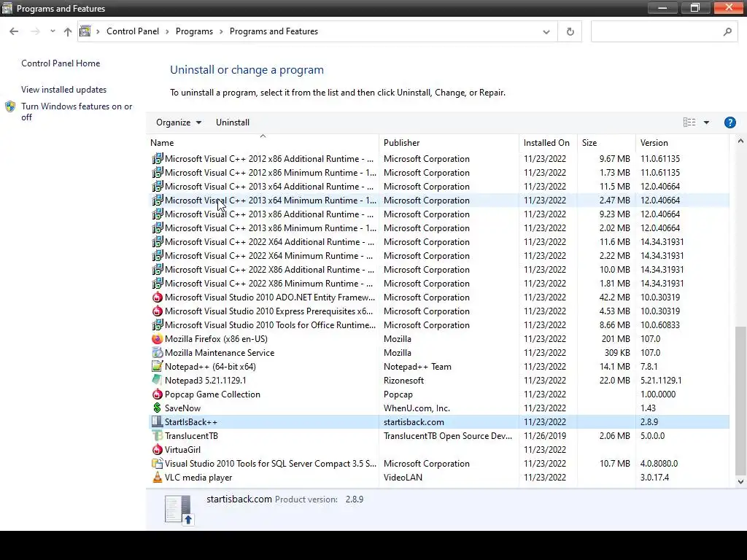
Task: Select Visual Studio 2010 Express Prerequisites icon
Action: [x=158, y=311]
